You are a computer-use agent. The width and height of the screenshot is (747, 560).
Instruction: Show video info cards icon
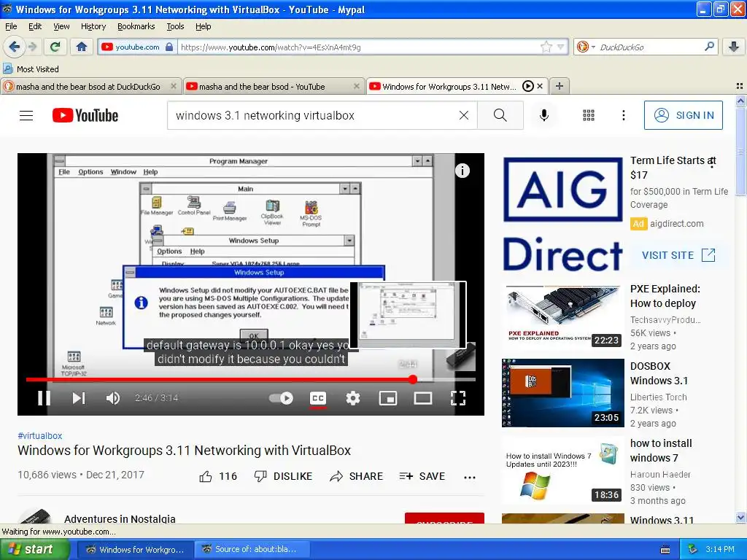pyautogui.click(x=462, y=171)
